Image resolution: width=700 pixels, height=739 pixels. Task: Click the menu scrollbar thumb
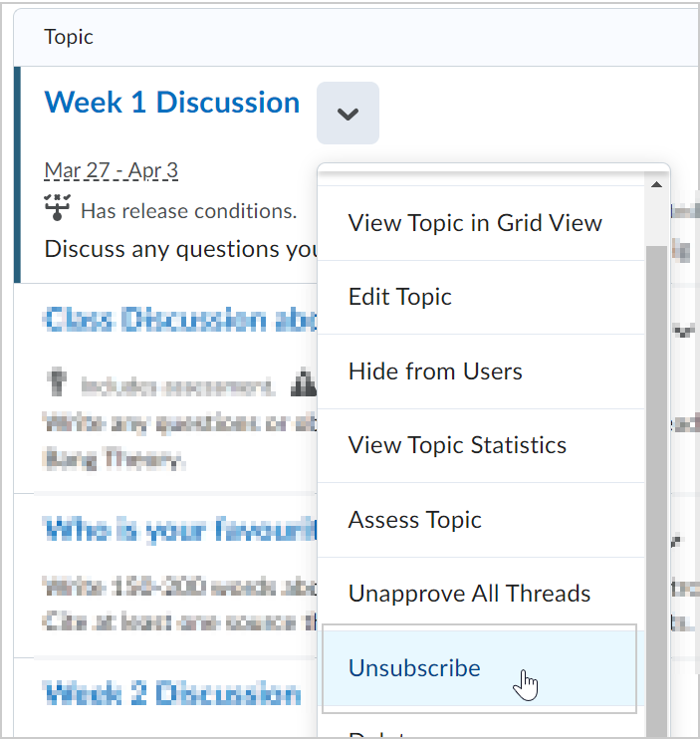[656, 490]
